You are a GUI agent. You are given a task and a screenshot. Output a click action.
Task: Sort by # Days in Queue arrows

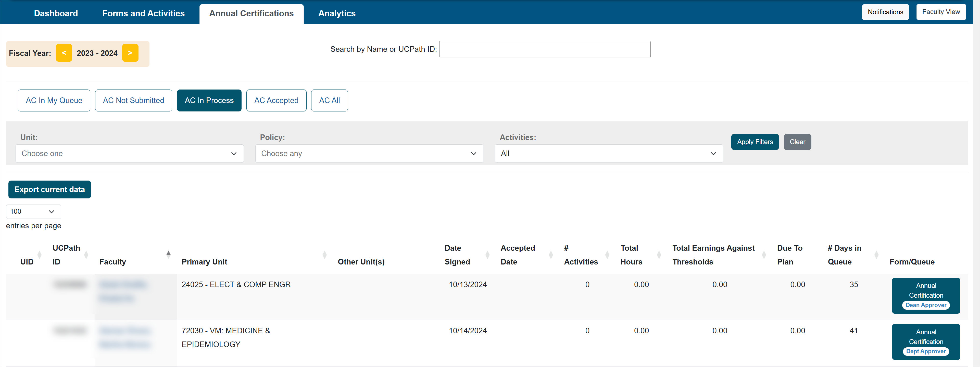[x=876, y=255]
